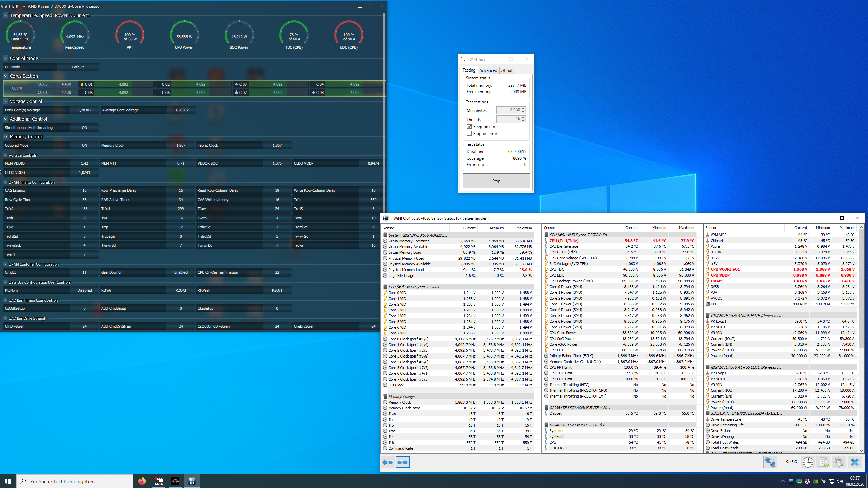868x488 pixels.
Task: Click the HWiNFO expand columns arrows icon
Action: click(x=388, y=462)
